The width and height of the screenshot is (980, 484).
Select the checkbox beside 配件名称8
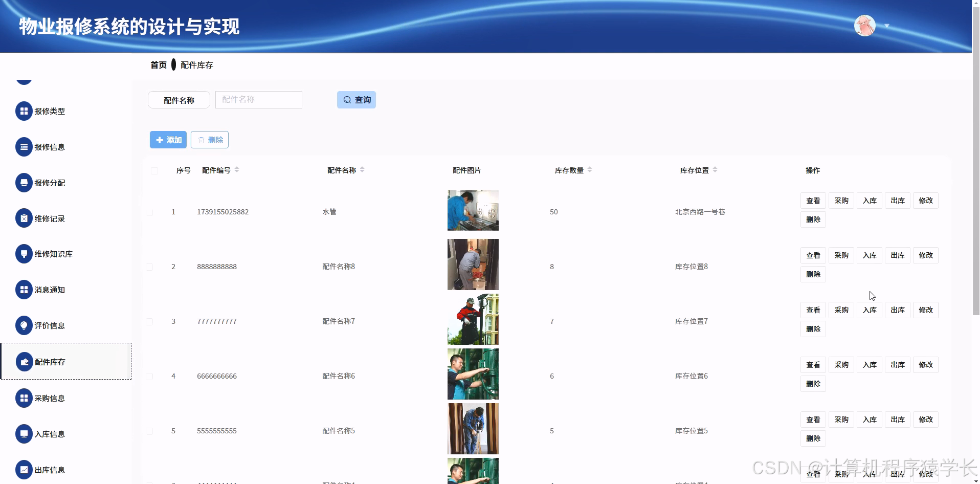[x=149, y=267]
